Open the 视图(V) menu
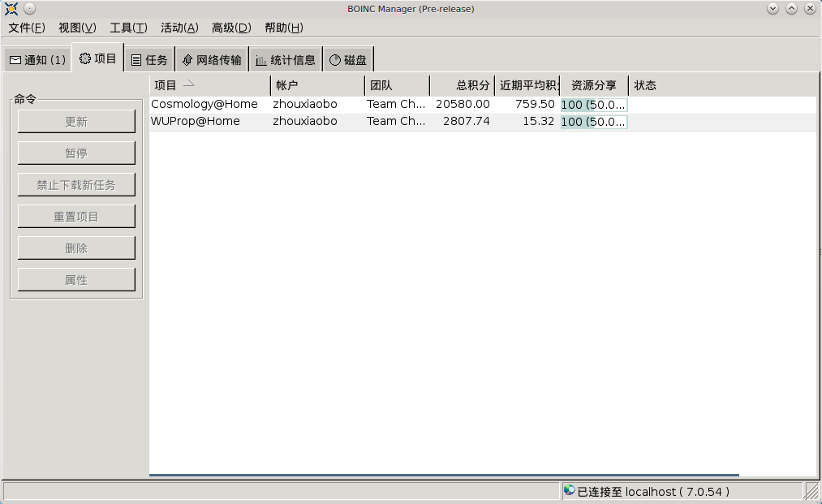Viewport: 822px width, 504px height. (x=78, y=28)
